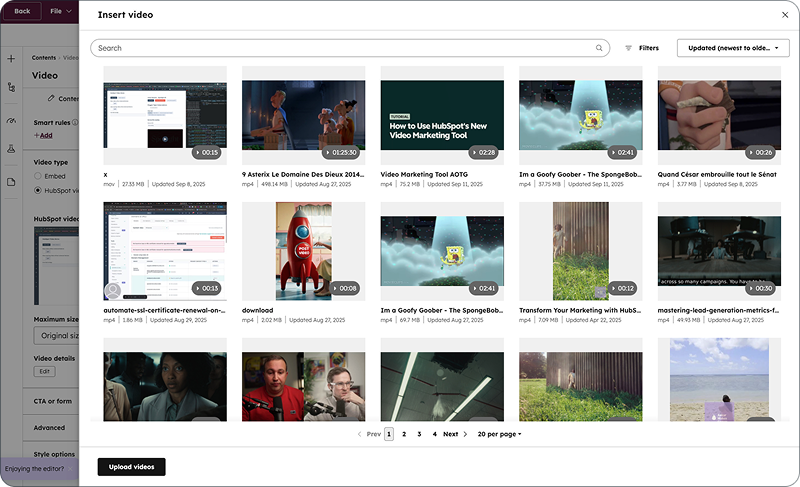Go to page 2 of videos
This screenshot has width=800, height=487.
(x=404, y=434)
